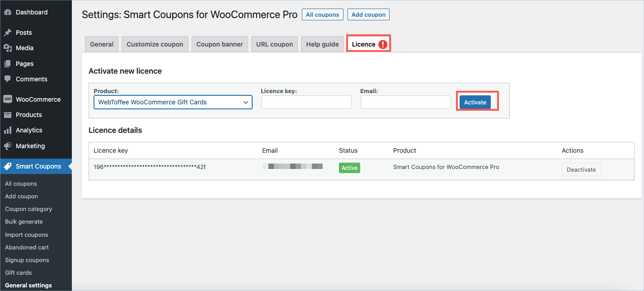Click the Marketing megaphone icon

[x=8, y=146]
